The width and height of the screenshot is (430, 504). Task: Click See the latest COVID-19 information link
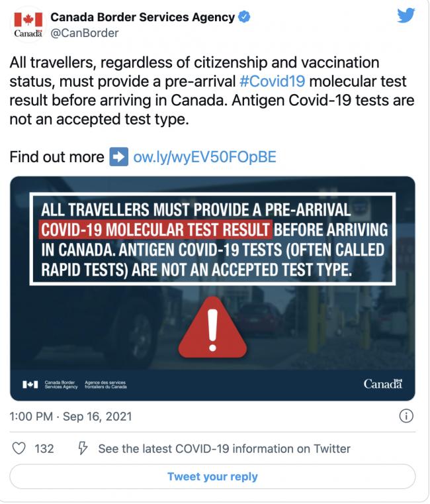click(224, 448)
